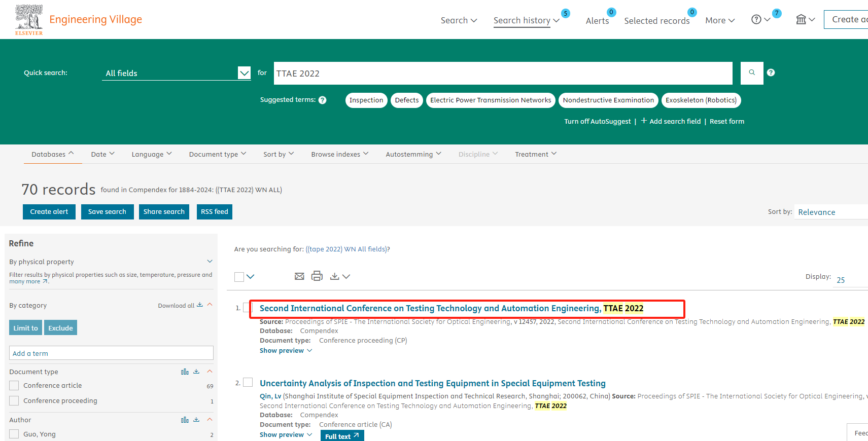Open the help menu question mark icon

pos(756,20)
